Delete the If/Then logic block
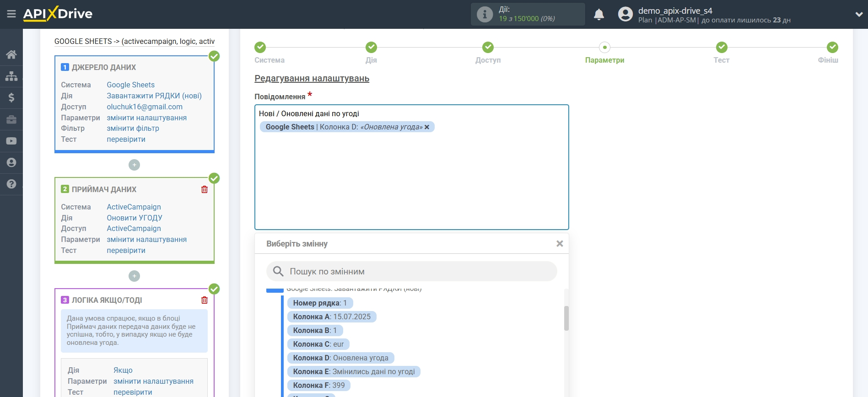The height and width of the screenshot is (397, 868). pyautogui.click(x=205, y=300)
